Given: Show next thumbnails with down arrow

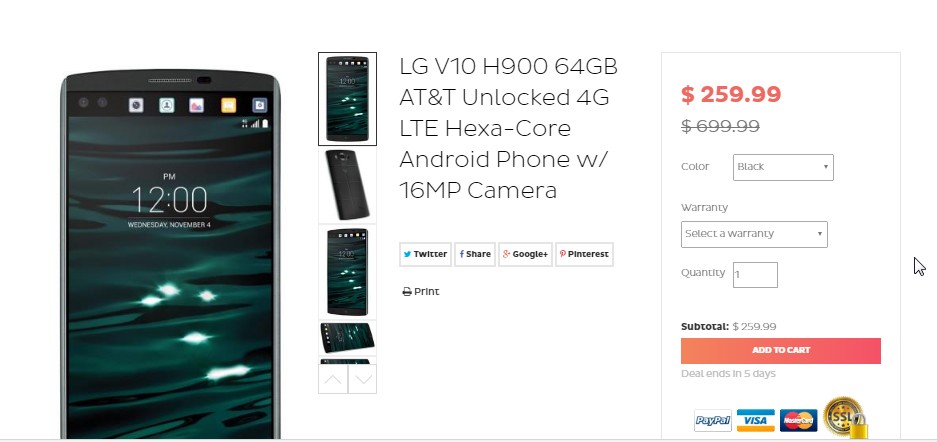Looking at the screenshot, I should [x=362, y=379].
